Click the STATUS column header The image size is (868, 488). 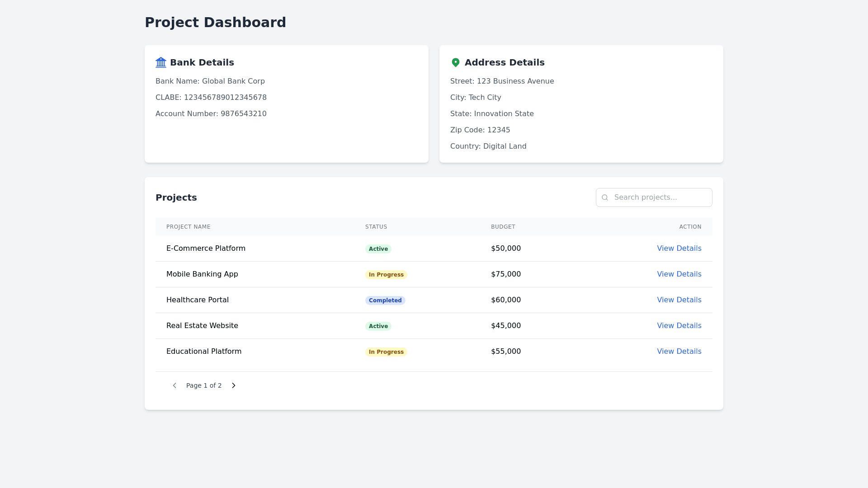[376, 226]
